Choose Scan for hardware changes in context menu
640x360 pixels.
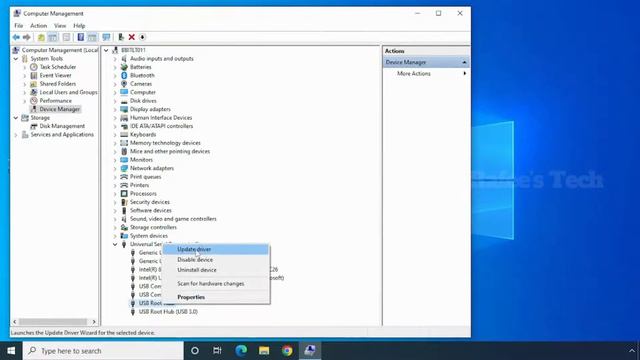pyautogui.click(x=216, y=284)
